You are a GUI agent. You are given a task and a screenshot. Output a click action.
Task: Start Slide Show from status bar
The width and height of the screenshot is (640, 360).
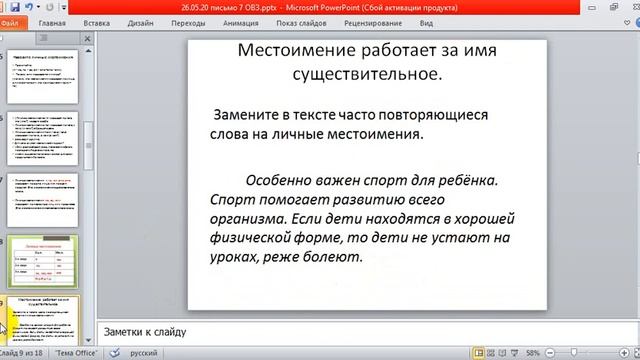(x=515, y=353)
